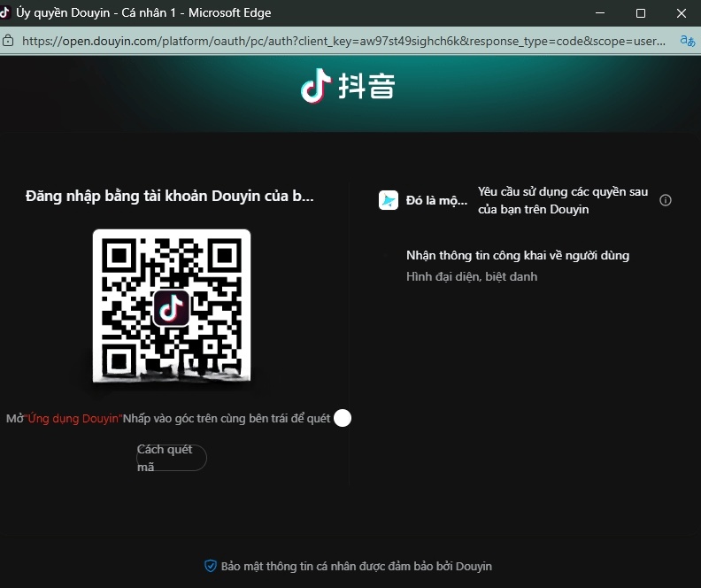Click "Bảo mật thông tin cá nhân" footer text
The height and width of the screenshot is (588, 701).
pos(357,566)
